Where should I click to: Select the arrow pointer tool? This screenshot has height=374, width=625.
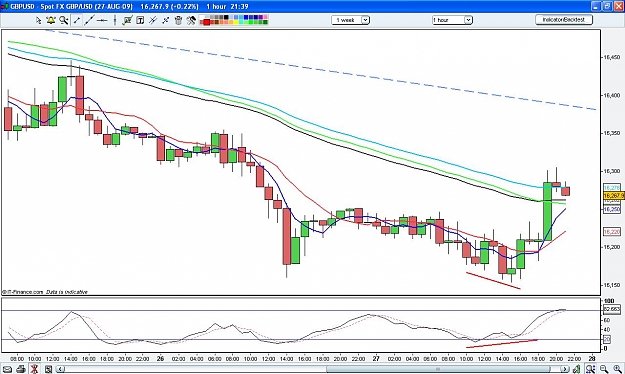[38, 20]
